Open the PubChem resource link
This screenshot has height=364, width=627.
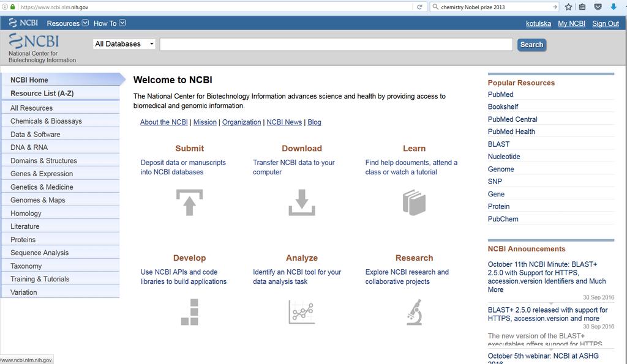coord(503,219)
